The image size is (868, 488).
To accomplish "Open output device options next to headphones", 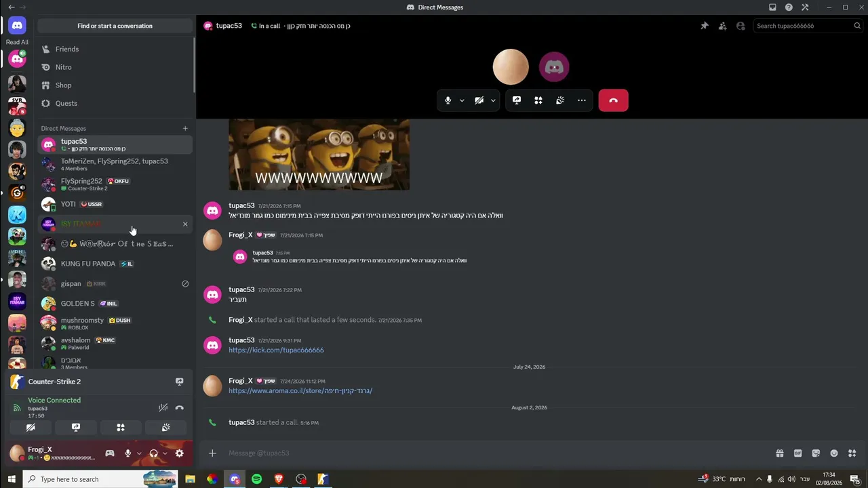I will click(x=165, y=453).
